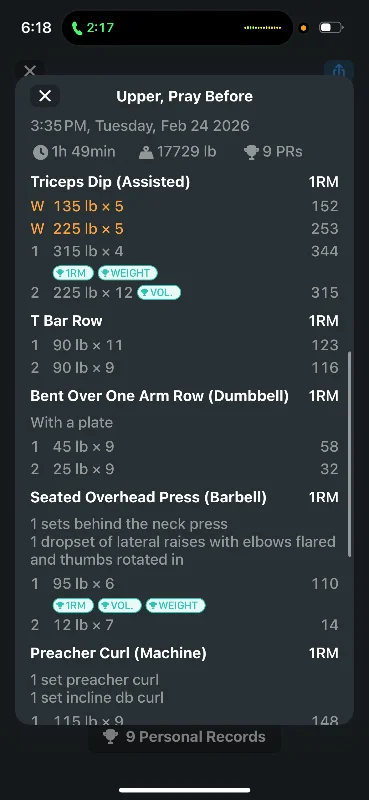Tap WEIGHT badge under Seated Overhead Press

pyautogui.click(x=176, y=606)
